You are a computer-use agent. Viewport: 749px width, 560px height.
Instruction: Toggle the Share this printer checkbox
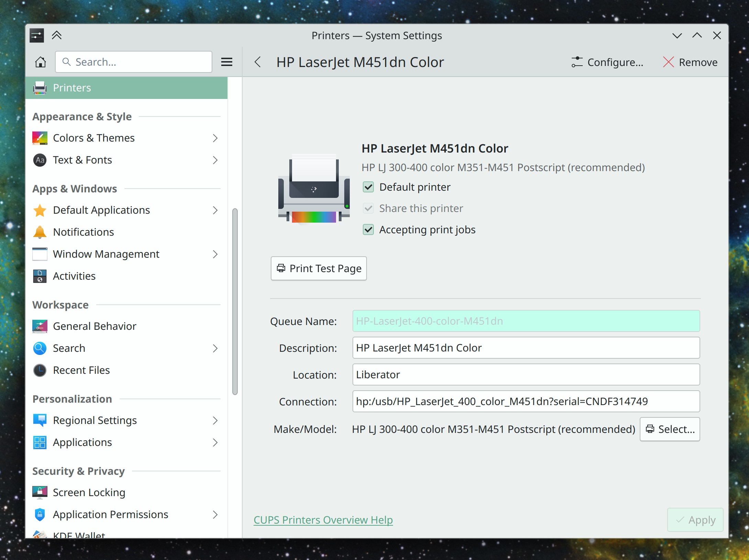368,209
